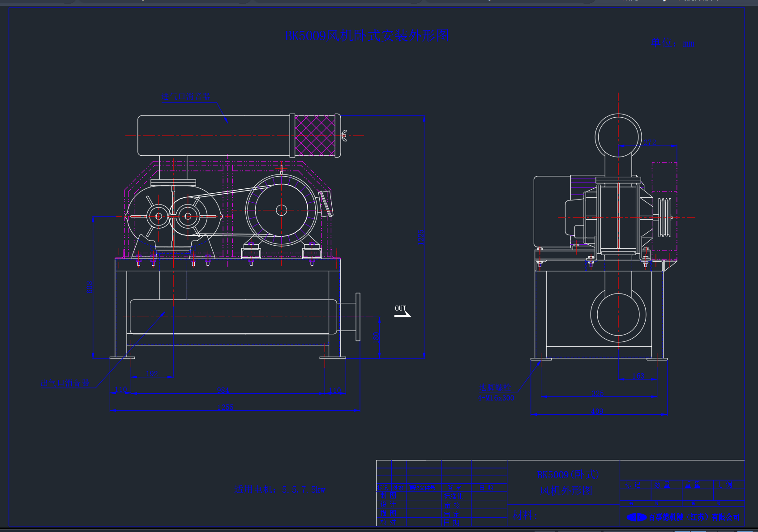Click the 984 base spacing dimension
The image size is (758, 532).
[x=223, y=390]
